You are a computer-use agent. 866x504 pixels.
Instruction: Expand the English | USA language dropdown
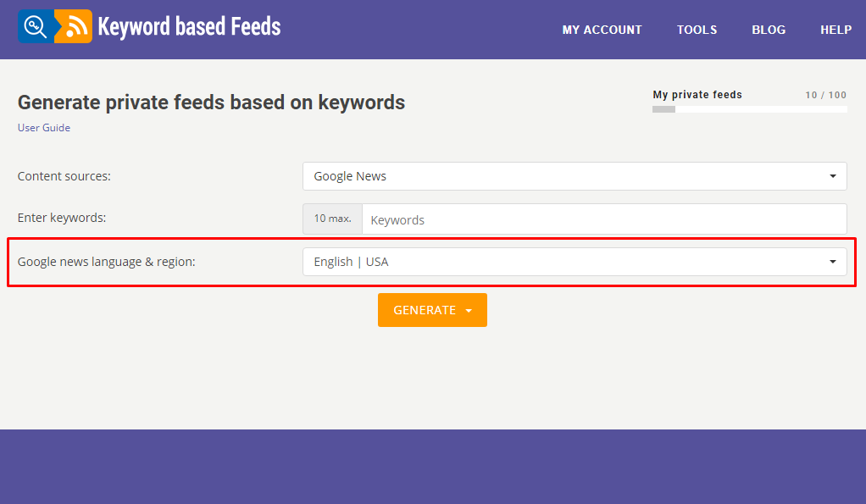(575, 262)
